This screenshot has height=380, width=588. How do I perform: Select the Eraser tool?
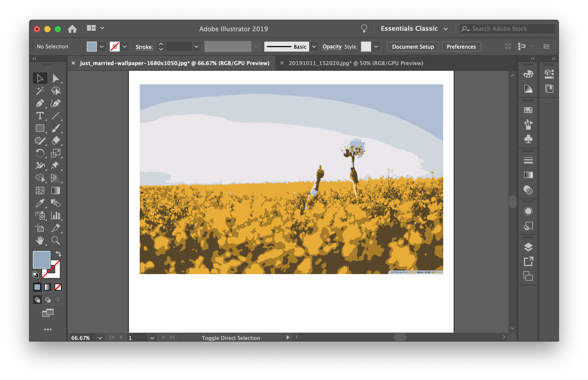pos(55,141)
